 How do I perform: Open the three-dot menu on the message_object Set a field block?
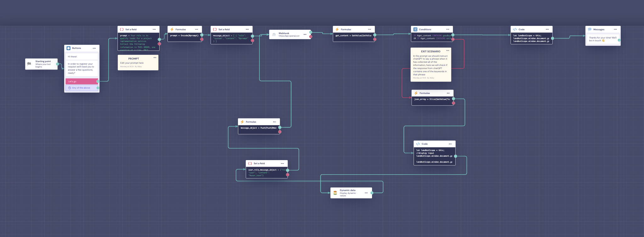(247, 29)
